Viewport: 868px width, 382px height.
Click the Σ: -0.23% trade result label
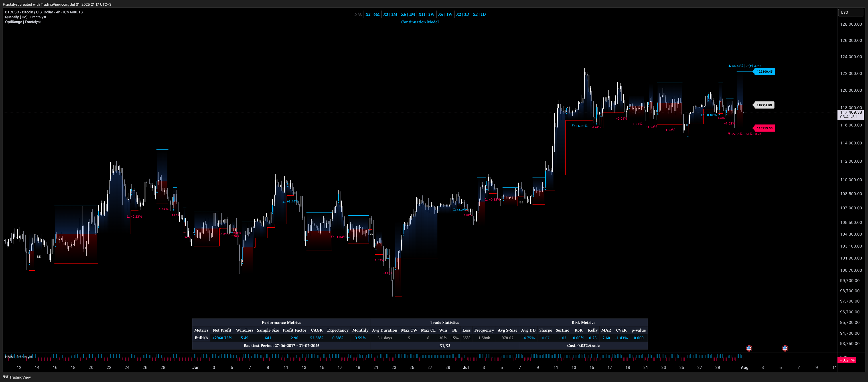(x=134, y=216)
